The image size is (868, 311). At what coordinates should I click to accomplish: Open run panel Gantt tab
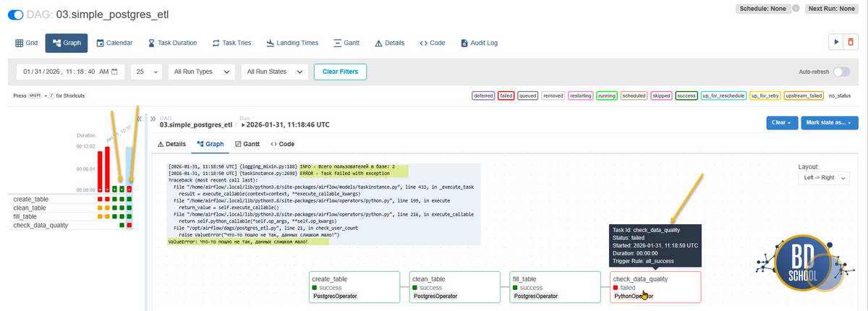pyautogui.click(x=247, y=144)
